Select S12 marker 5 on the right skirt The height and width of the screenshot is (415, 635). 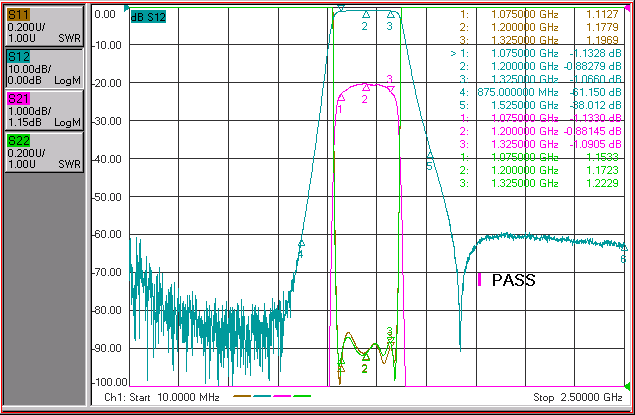click(430, 155)
